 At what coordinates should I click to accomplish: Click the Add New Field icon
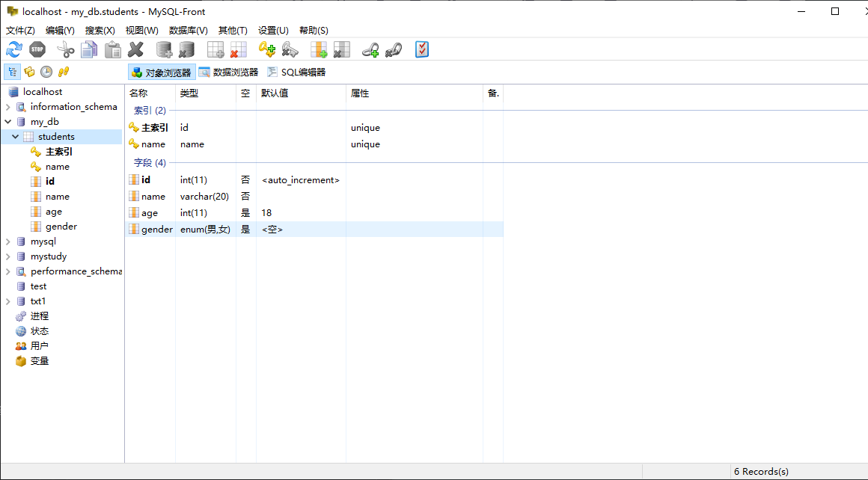pyautogui.click(x=319, y=49)
